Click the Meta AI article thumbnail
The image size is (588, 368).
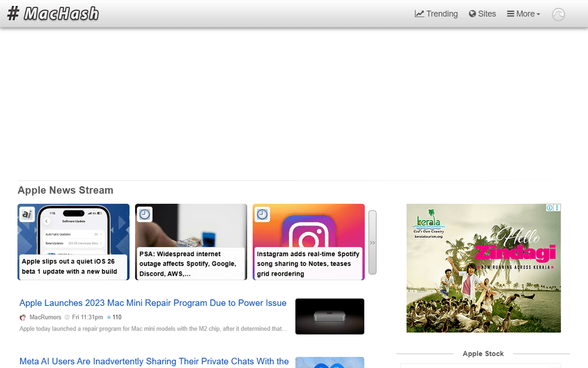(329, 363)
